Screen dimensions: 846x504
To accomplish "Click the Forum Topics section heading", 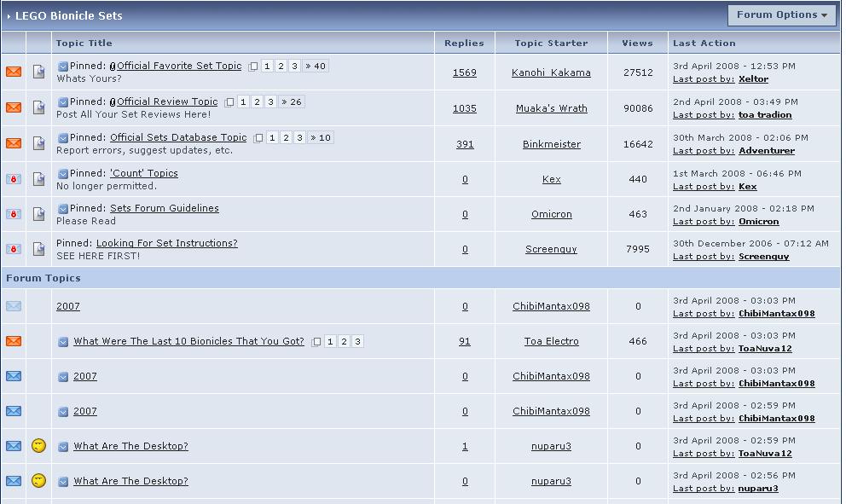I will coord(43,278).
